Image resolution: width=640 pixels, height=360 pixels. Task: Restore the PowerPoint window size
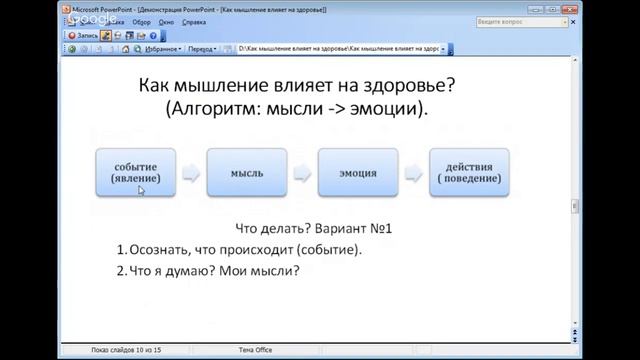(x=552, y=9)
